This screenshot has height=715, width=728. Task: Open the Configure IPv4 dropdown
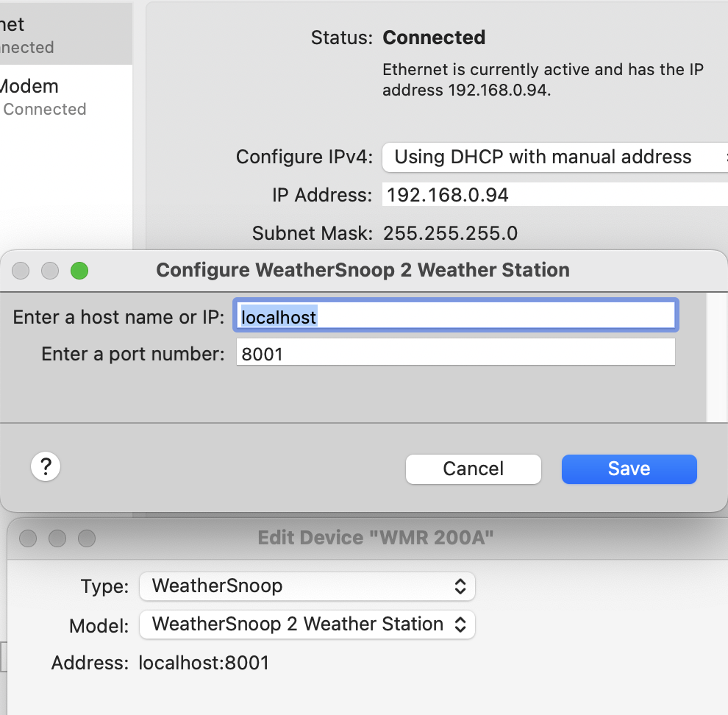click(x=554, y=157)
